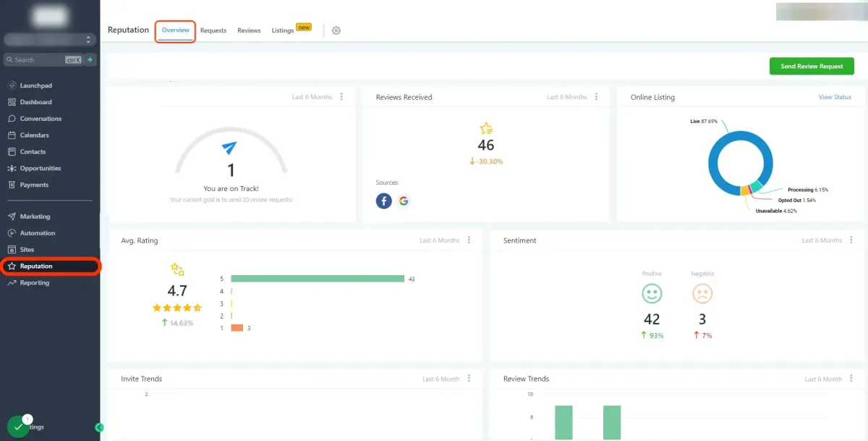Switch to the Reviews tab
Screen dimensions: 868x441
[248, 30]
